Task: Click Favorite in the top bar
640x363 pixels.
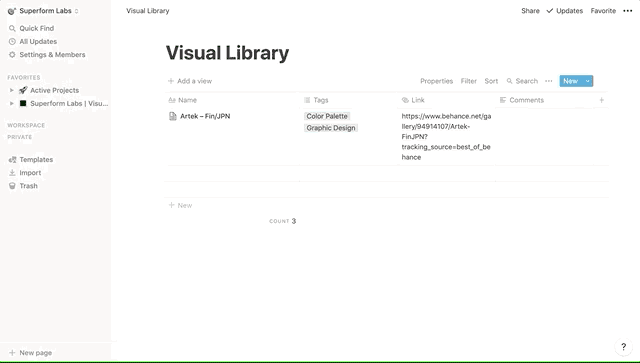Action: coord(603,11)
